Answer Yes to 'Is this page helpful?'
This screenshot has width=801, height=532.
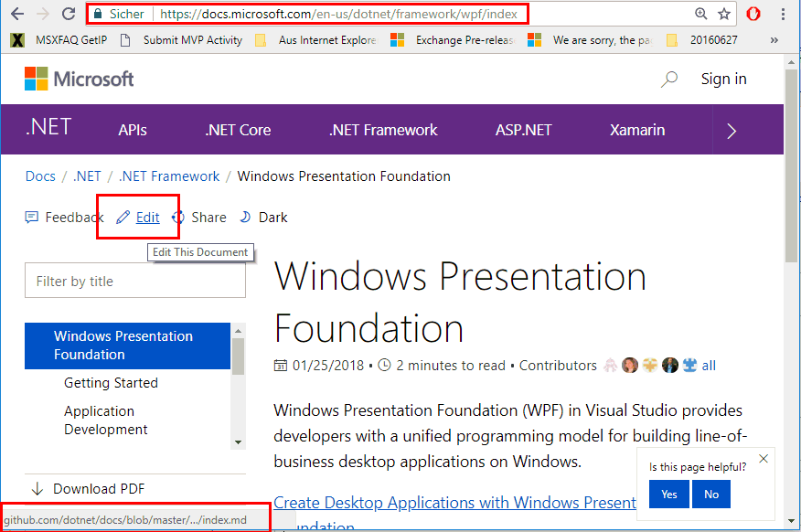pos(669,495)
